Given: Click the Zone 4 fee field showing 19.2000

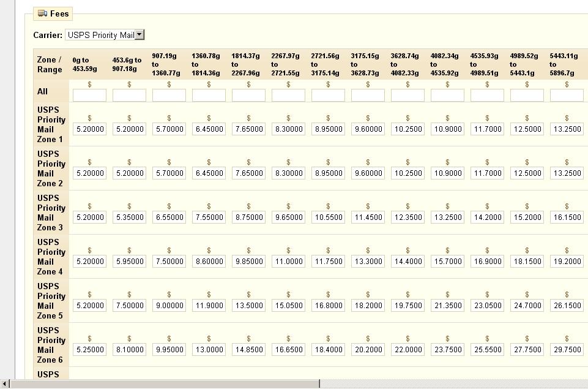Looking at the screenshot, I should pyautogui.click(x=567, y=262).
